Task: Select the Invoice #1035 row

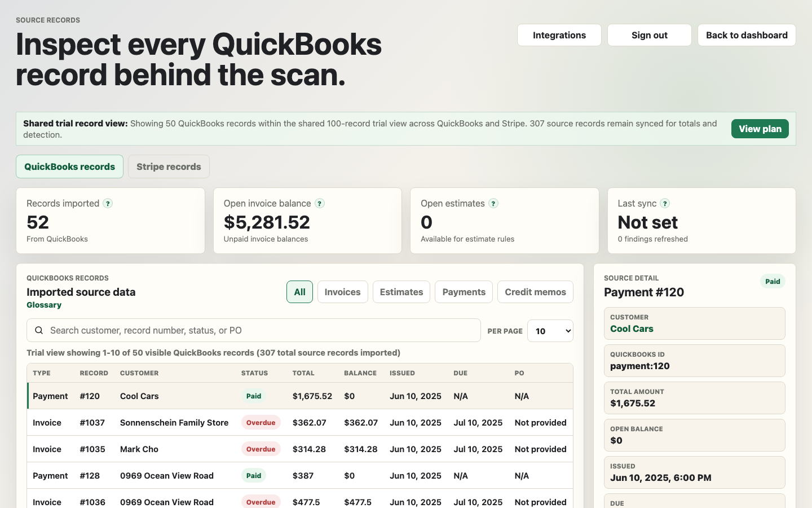Action: [300, 449]
